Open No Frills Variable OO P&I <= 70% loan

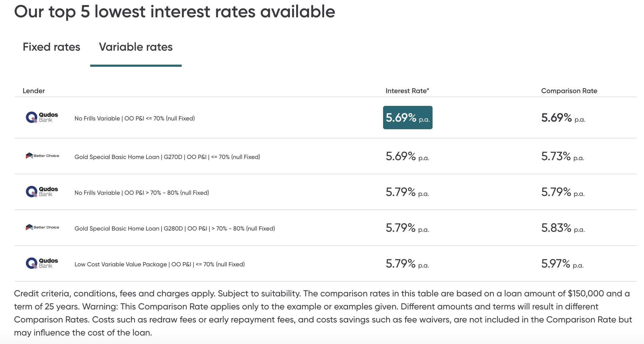pos(135,118)
